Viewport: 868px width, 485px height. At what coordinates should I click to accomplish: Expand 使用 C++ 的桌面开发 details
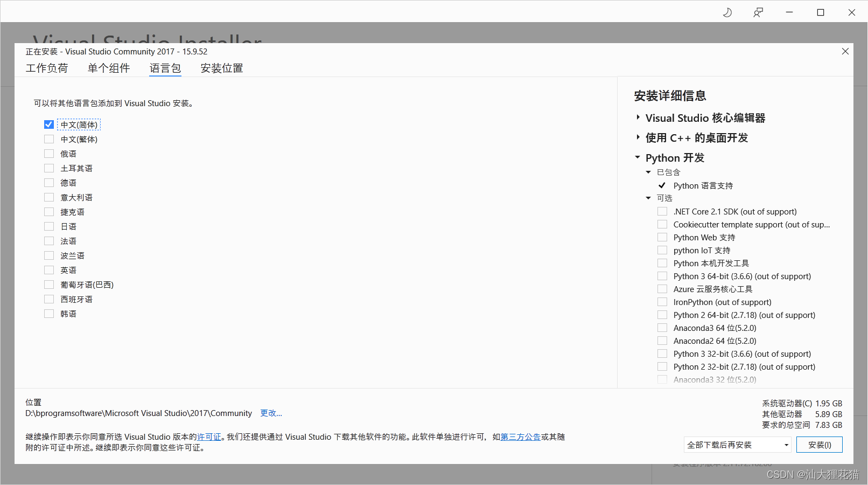tap(638, 137)
